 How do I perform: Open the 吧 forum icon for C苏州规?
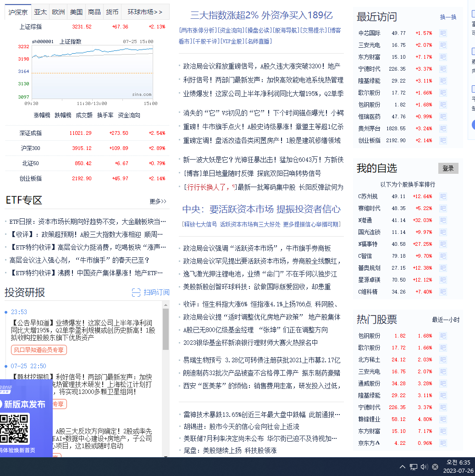[443, 196]
